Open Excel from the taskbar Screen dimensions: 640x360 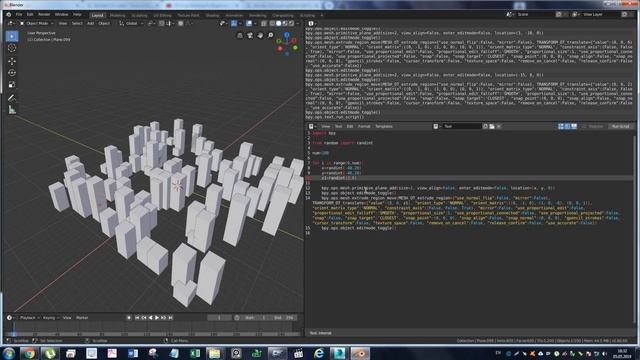coord(195,353)
